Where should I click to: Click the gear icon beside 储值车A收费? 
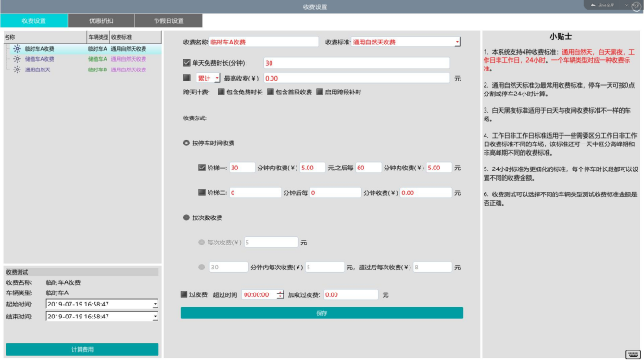click(17, 59)
